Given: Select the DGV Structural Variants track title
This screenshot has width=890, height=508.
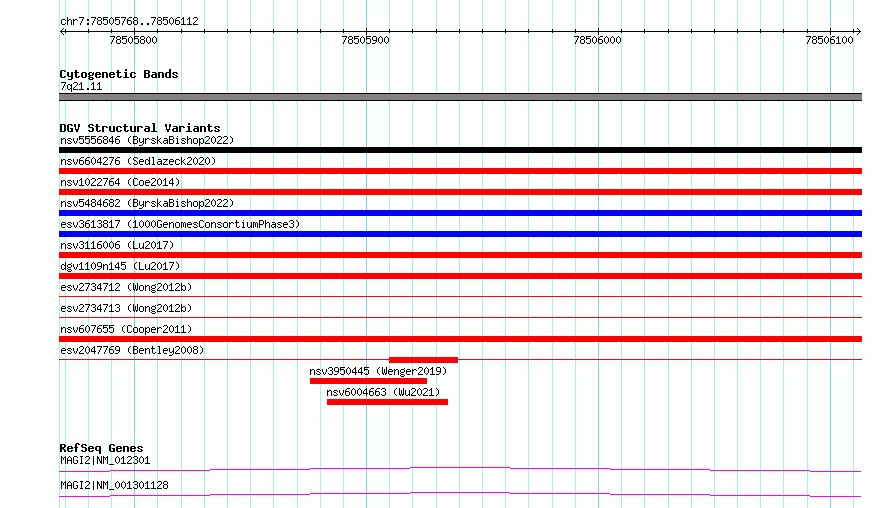Looking at the screenshot, I should pos(140,128).
